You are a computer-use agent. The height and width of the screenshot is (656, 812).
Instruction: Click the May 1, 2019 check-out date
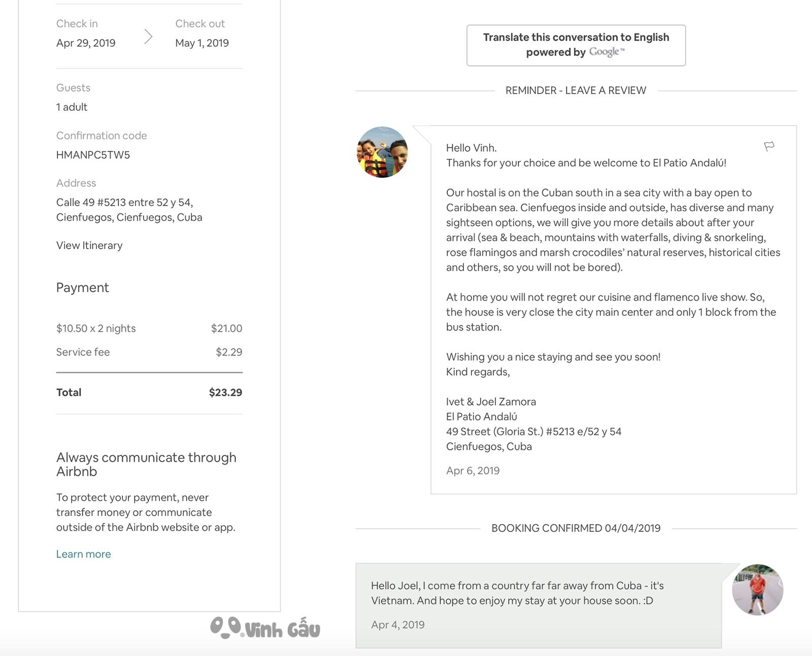coord(202,43)
